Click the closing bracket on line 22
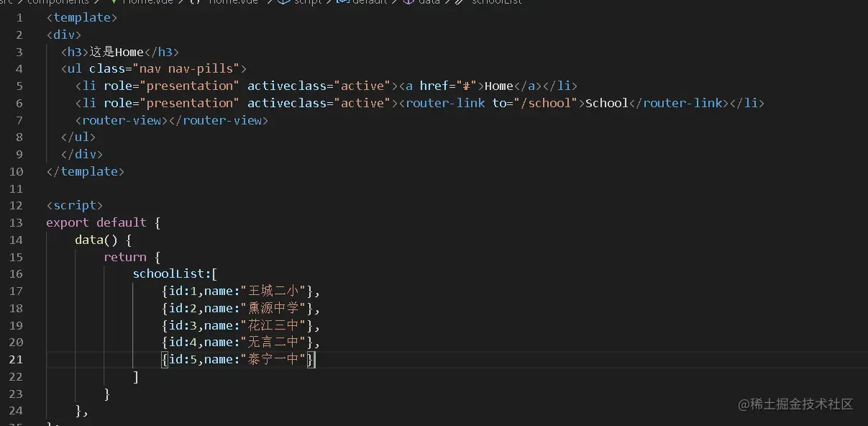This screenshot has height=426, width=868. 136,376
